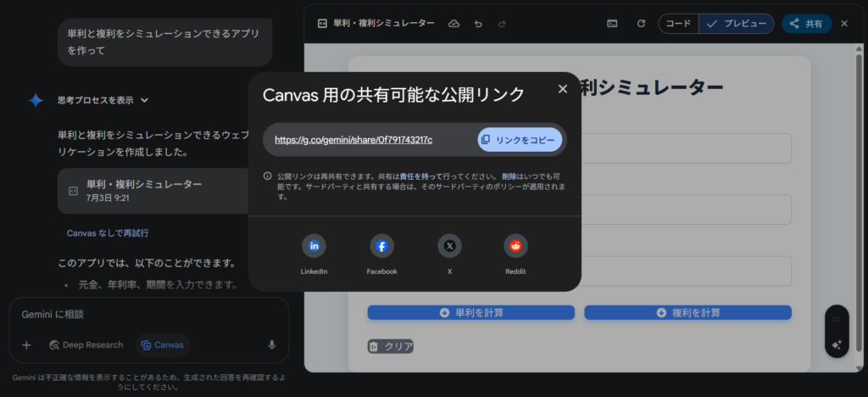868x397 pixels.
Task: Open the 責任を持って link
Action: click(421, 176)
